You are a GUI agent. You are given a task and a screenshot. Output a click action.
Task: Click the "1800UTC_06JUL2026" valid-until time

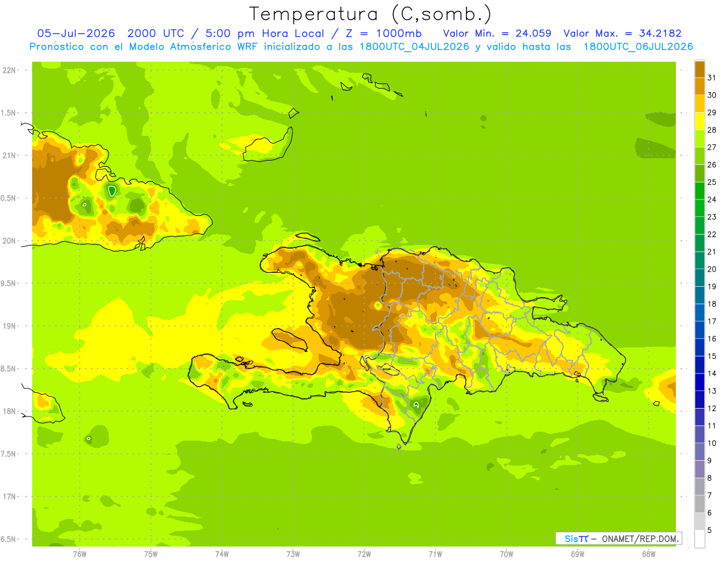tap(638, 47)
